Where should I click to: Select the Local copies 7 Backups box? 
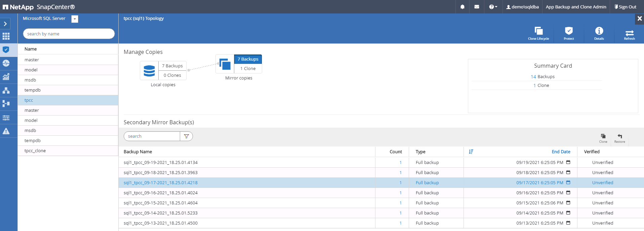172,66
